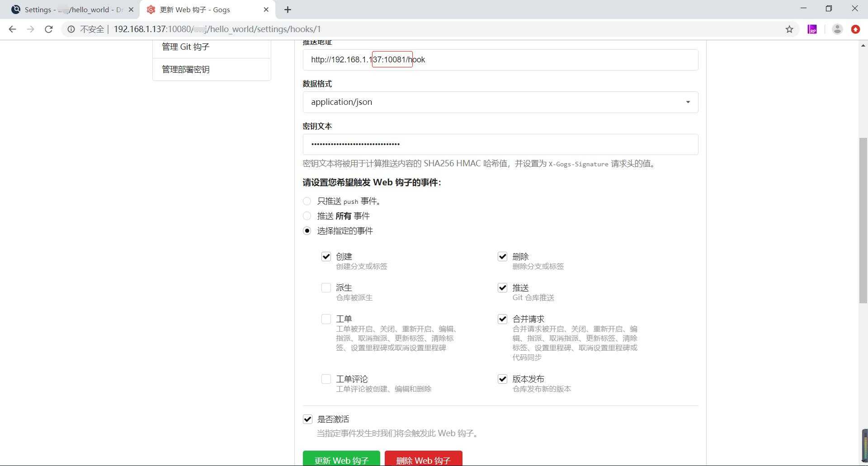
Task: Click the scrollbar up arrow
Action: [x=863, y=46]
